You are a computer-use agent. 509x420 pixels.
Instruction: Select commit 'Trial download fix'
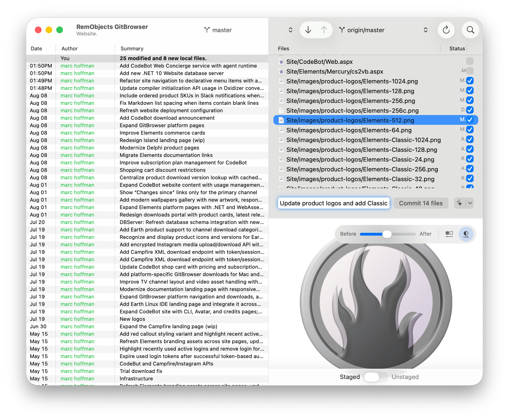tap(147, 371)
